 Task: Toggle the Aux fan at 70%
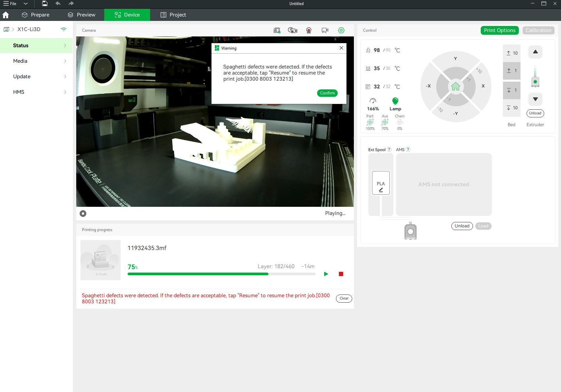coord(385,122)
